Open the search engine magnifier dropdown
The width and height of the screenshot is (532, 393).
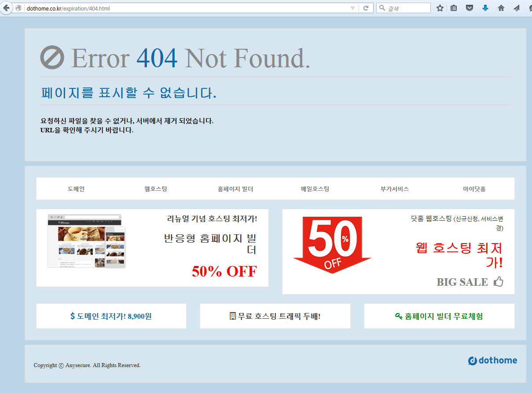(382, 8)
